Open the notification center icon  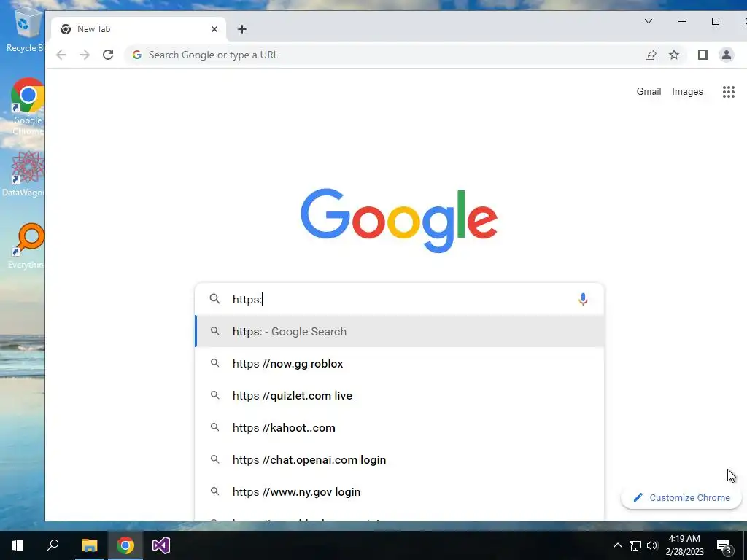point(724,546)
